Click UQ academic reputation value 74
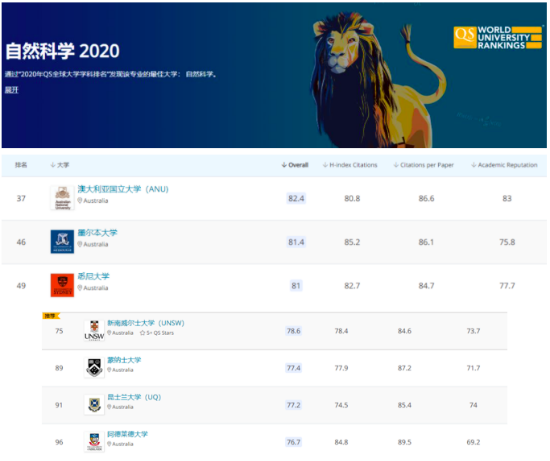The height and width of the screenshot is (461, 550). pos(473,406)
